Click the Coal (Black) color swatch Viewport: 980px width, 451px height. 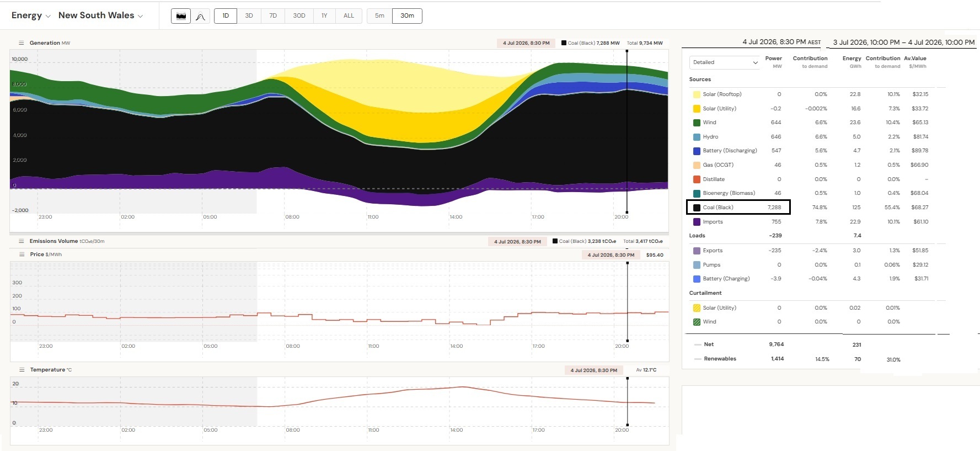pyautogui.click(x=697, y=208)
